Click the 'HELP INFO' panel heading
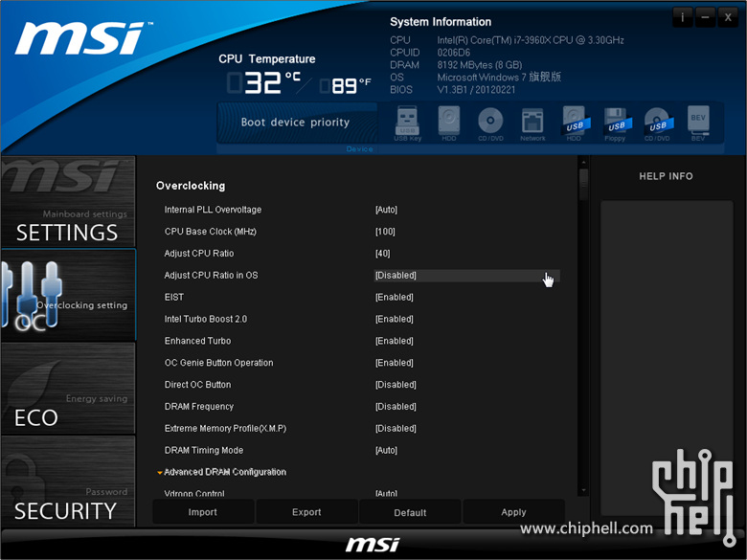The width and height of the screenshot is (747, 560). pos(666,176)
